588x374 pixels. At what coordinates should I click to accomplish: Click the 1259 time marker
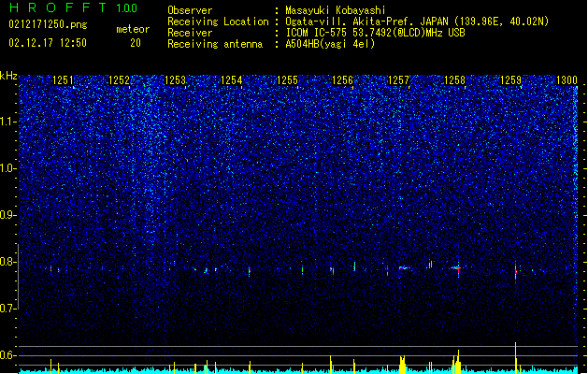(510, 80)
